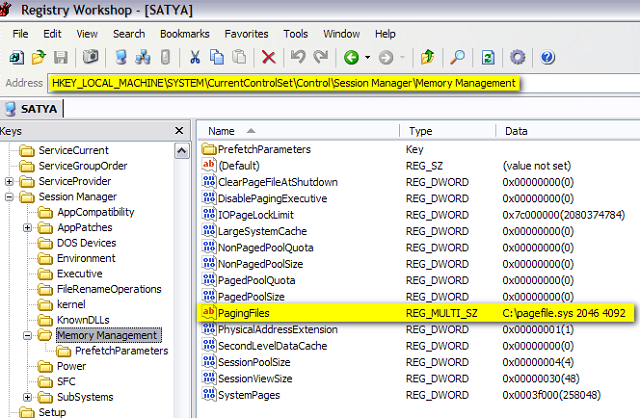Screen dimensions: 640x418
Task: Select the LargeSystemCache value
Action: (262, 231)
